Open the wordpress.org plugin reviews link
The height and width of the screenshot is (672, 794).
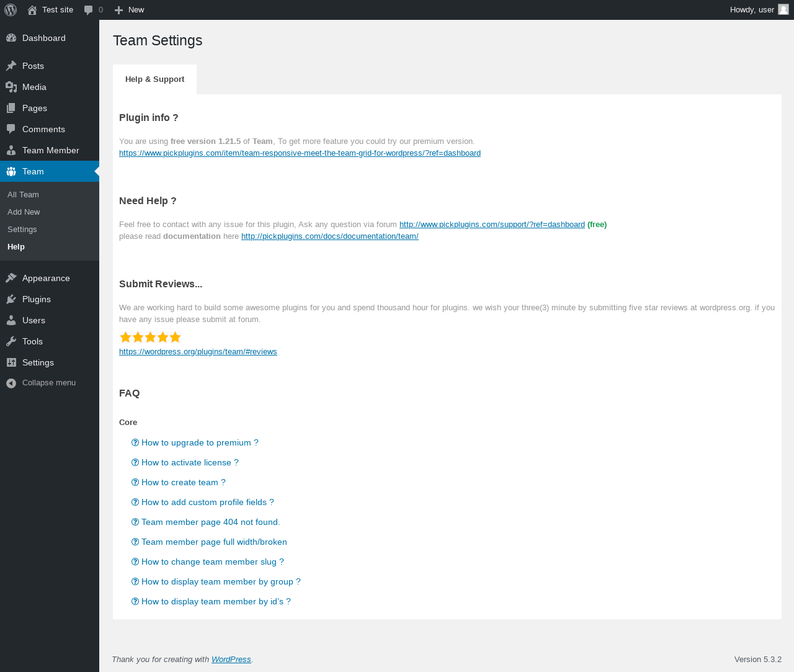coord(198,352)
